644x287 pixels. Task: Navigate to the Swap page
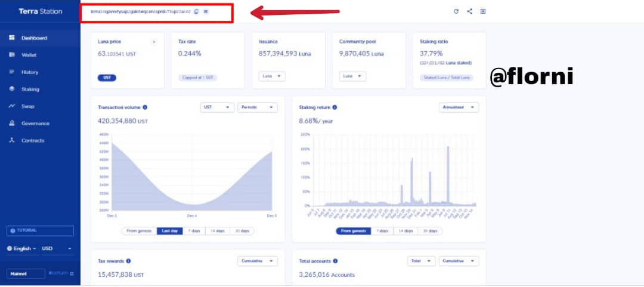click(x=41, y=106)
